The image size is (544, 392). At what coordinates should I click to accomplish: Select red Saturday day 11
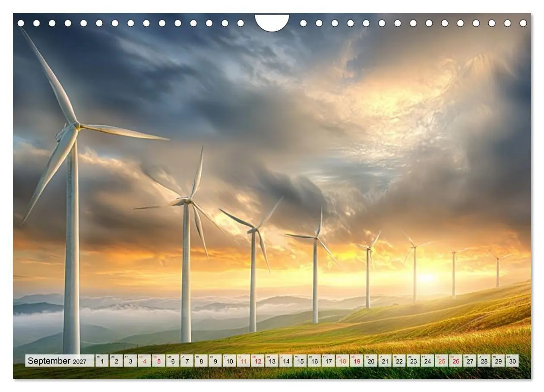coord(244,361)
